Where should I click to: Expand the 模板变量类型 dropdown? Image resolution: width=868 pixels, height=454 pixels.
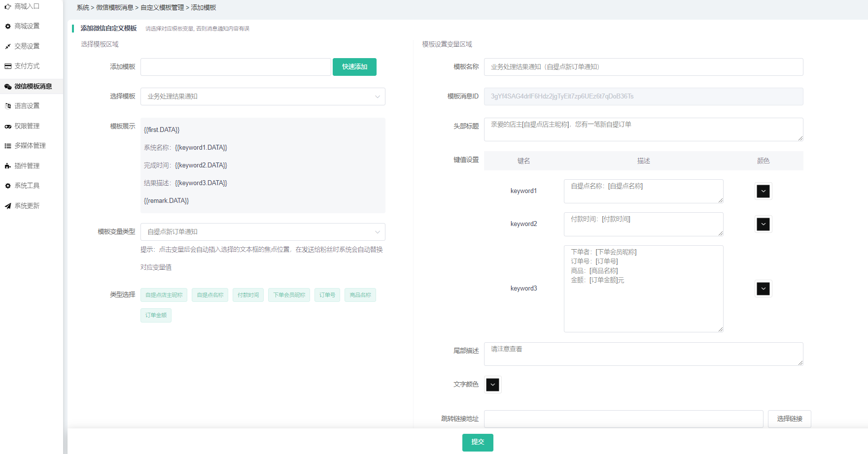[263, 232]
